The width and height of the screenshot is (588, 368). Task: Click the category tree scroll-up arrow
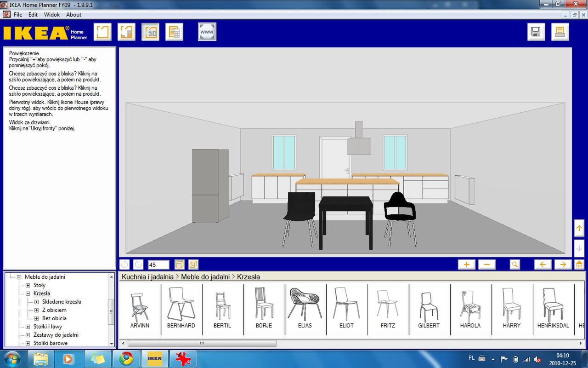[x=112, y=277]
